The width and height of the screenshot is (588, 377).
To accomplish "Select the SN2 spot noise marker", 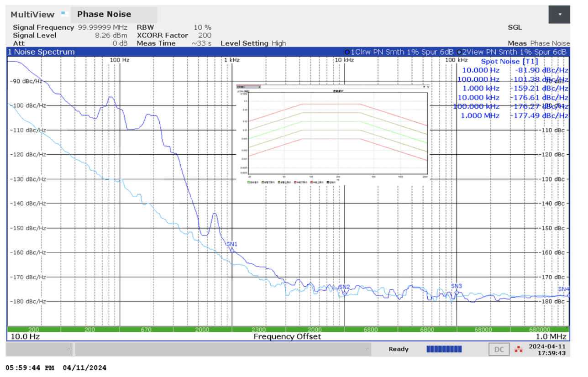I will pyautogui.click(x=344, y=292).
